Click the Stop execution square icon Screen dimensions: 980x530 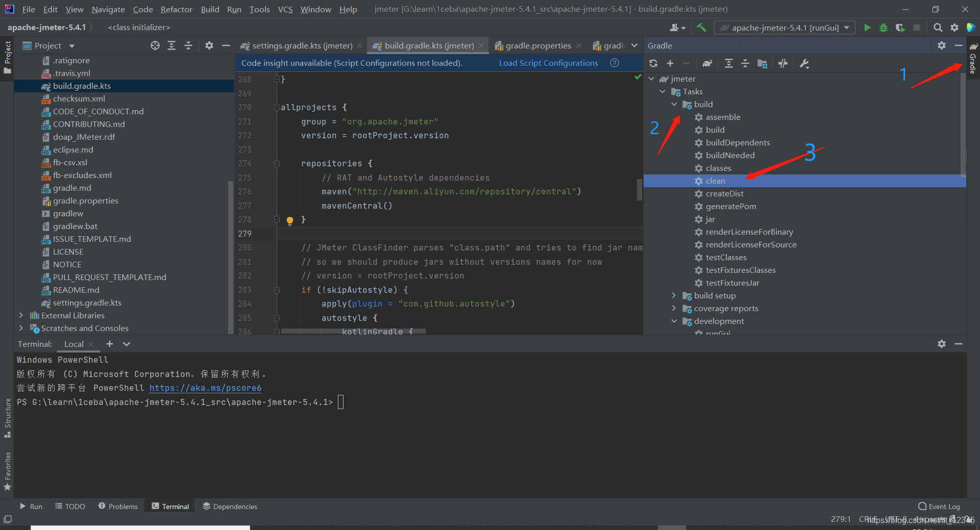coord(917,28)
